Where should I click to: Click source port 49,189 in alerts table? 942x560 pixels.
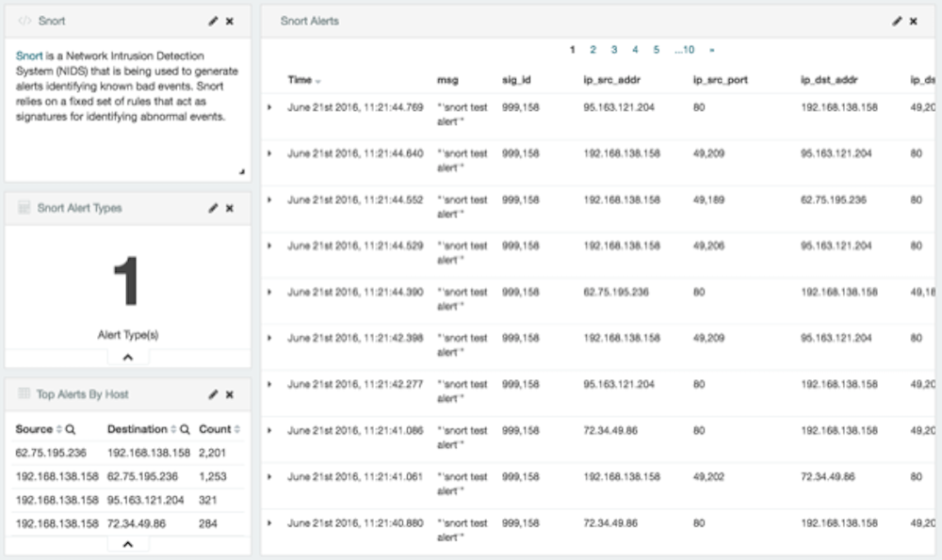pyautogui.click(x=708, y=200)
